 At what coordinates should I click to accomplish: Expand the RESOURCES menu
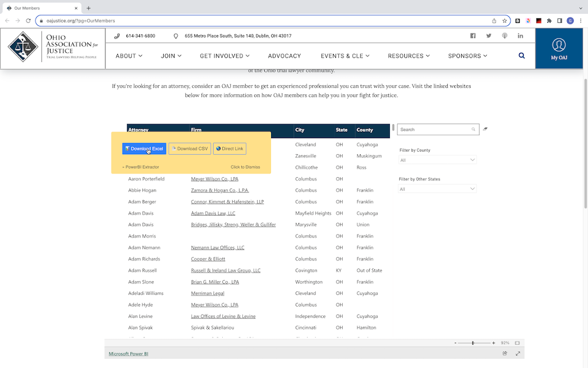[409, 56]
